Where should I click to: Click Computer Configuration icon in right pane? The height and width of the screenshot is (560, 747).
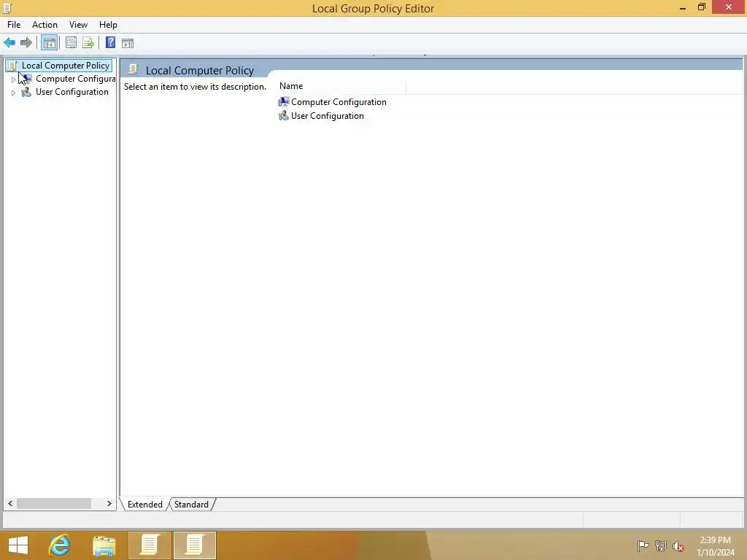click(284, 101)
